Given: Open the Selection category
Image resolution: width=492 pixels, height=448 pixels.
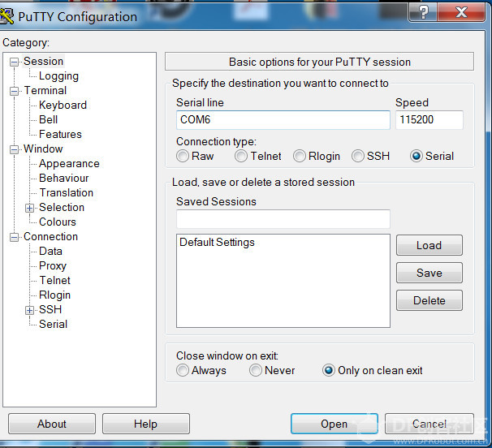Looking at the screenshot, I should (62, 207).
